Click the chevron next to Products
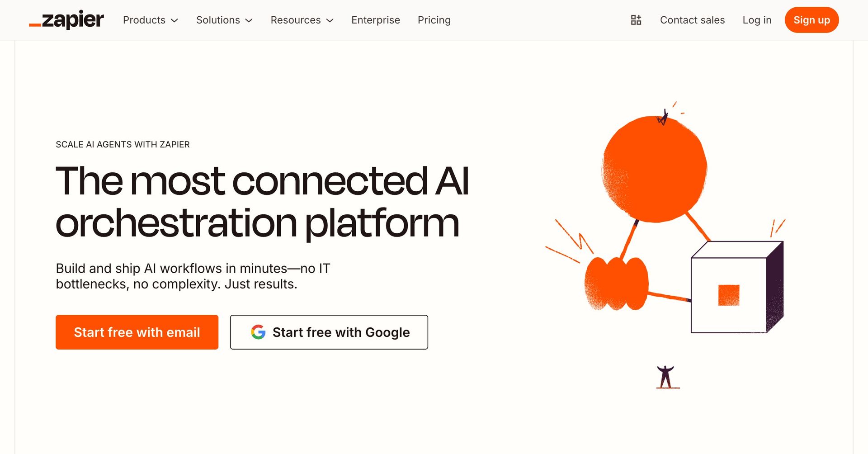The height and width of the screenshot is (454, 868). pyautogui.click(x=175, y=21)
